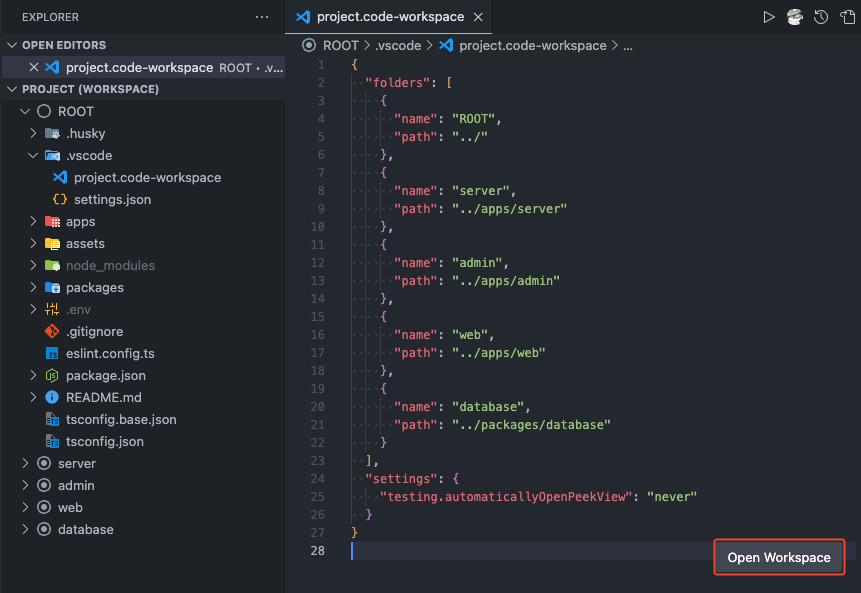Click the "../packages/database" path string
Viewport: 861px width, 593px height.
tap(531, 424)
